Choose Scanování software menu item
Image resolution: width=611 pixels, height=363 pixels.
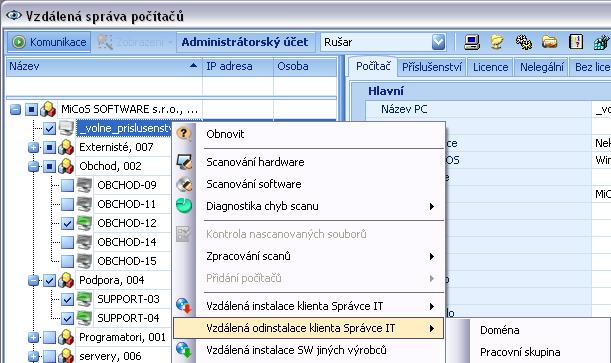click(x=309, y=184)
